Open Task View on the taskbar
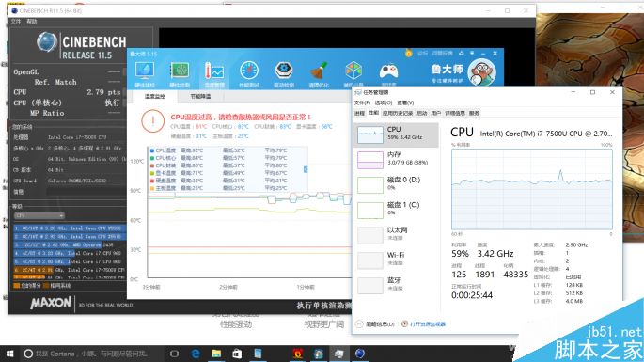The image size is (644, 362). click(174, 354)
